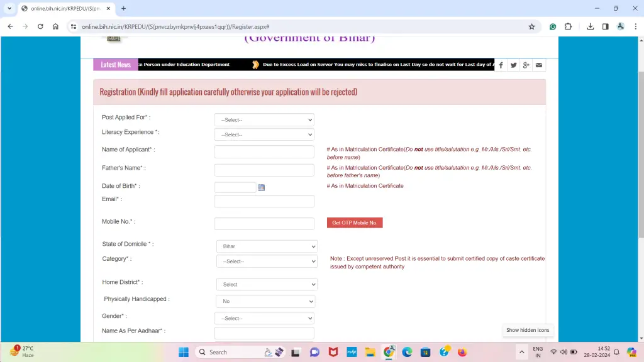Open the tab search dropdown arrow
Image resolution: width=644 pixels, height=362 pixels.
coord(9,8)
